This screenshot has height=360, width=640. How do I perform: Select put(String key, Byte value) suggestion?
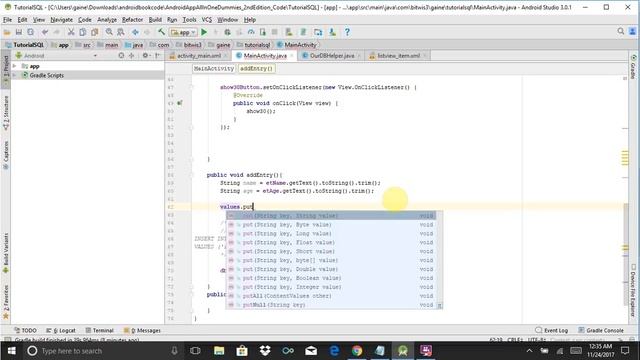click(331, 224)
